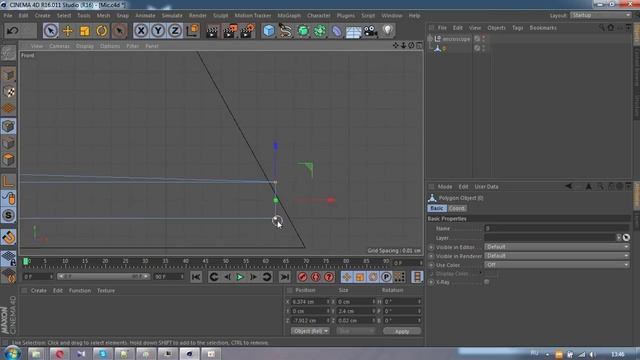
Task: Click the Tweak mode mouse icon
Action: pos(8,198)
